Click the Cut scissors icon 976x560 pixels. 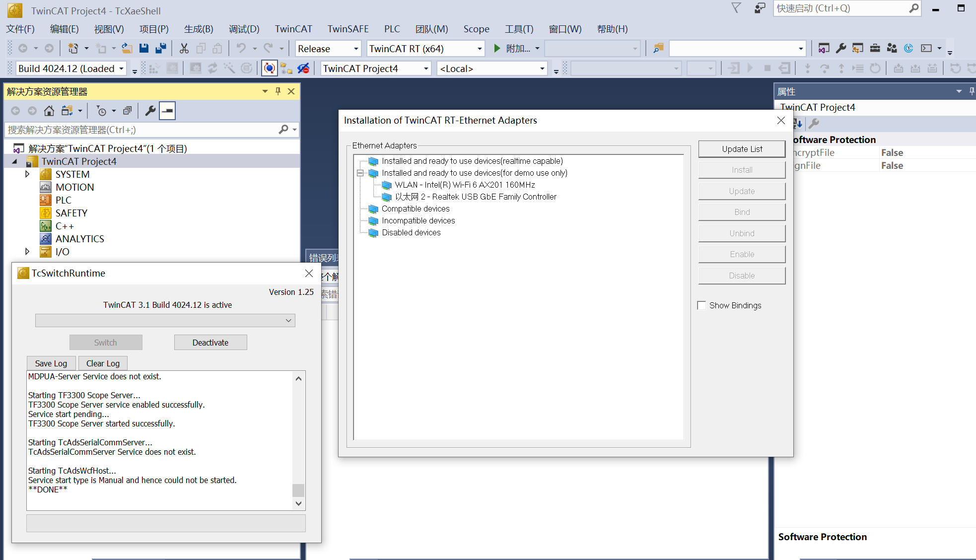click(184, 48)
